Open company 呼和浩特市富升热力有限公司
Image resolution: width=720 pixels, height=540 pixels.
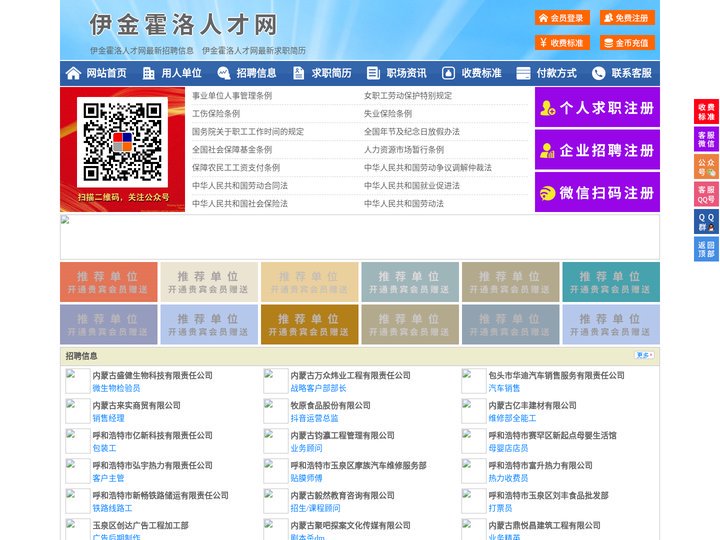[x=540, y=465]
